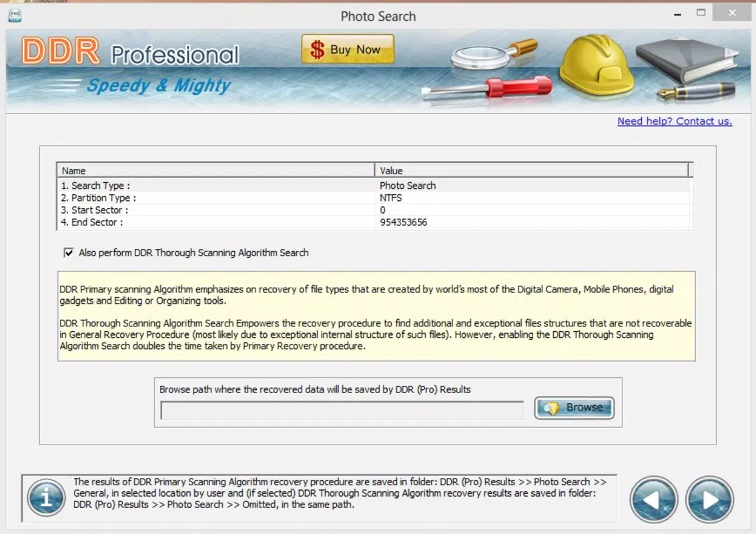Click the Name column header

point(216,170)
